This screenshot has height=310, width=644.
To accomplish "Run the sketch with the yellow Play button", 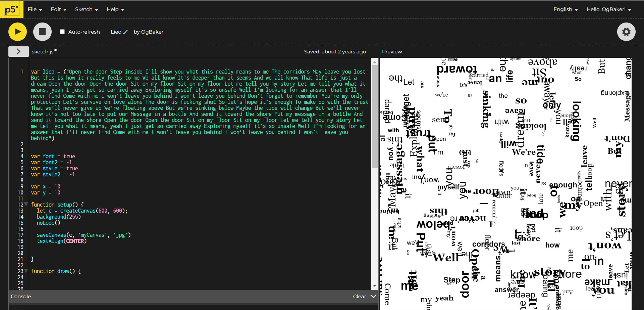I will 17,32.
